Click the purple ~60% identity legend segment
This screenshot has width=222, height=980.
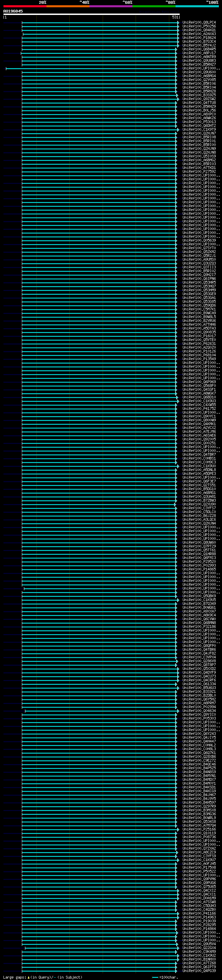point(111,6)
